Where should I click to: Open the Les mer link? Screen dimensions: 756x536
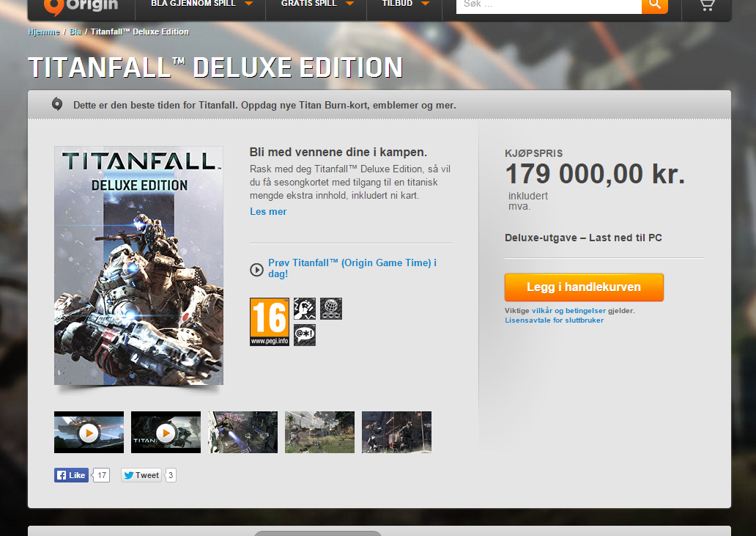[268, 211]
